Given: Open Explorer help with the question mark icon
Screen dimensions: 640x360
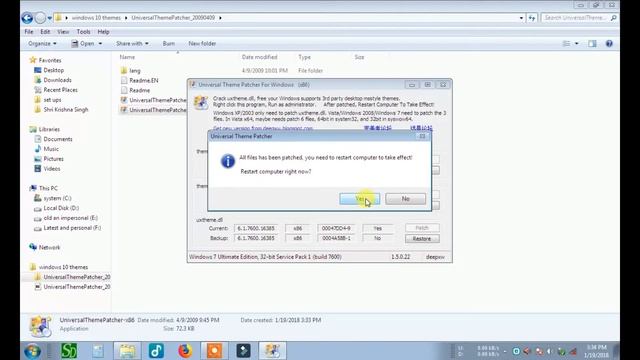Looking at the screenshot, I should pyautogui.click(x=609, y=43).
